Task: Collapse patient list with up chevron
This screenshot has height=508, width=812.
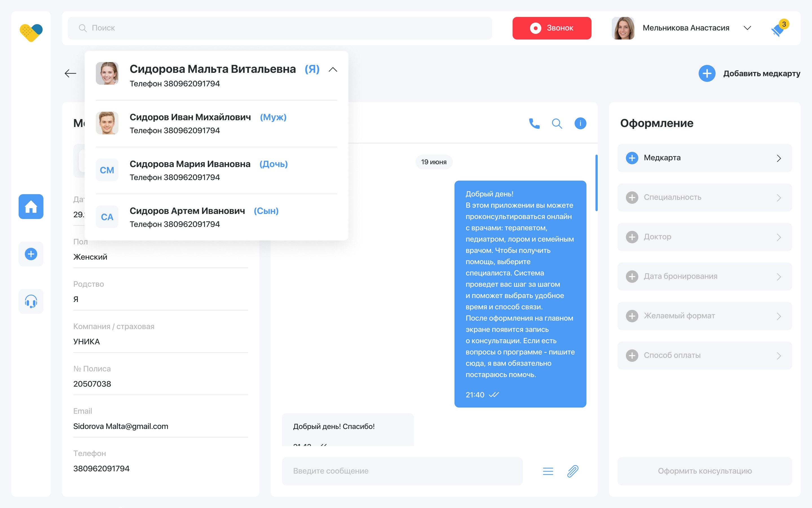Action: click(x=332, y=69)
